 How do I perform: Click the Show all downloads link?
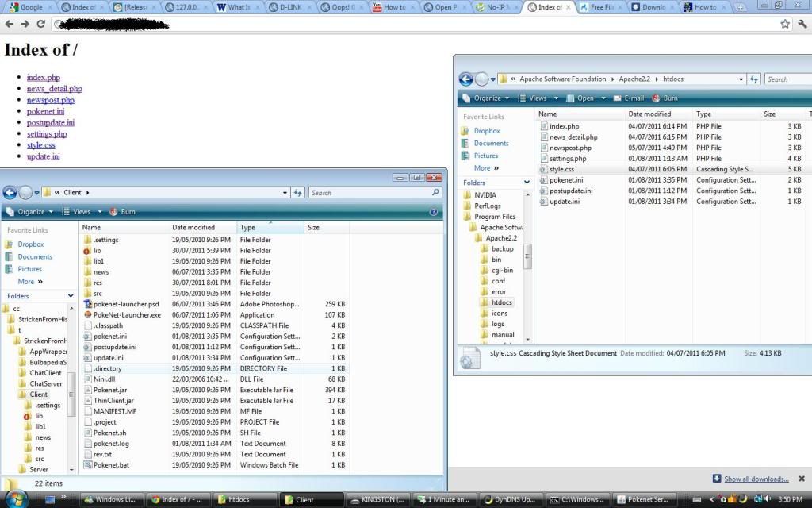tap(756, 479)
